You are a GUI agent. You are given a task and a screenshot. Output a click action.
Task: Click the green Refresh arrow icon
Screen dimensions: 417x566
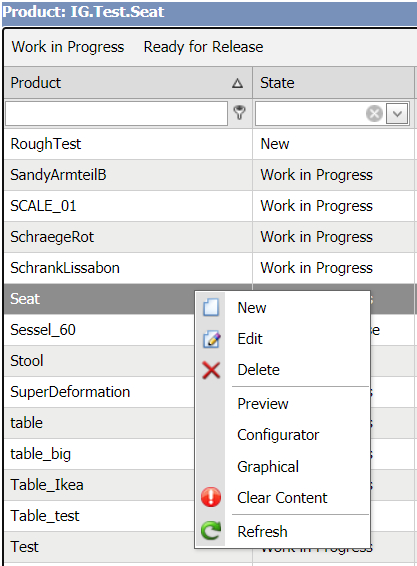[211, 531]
